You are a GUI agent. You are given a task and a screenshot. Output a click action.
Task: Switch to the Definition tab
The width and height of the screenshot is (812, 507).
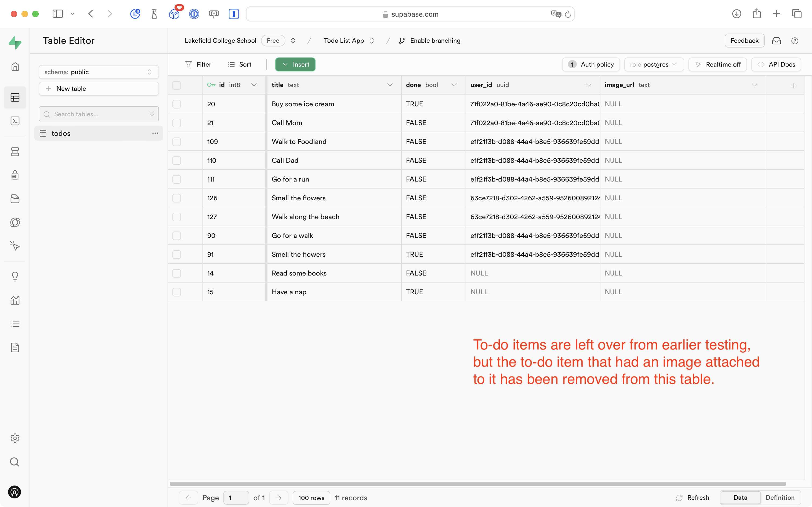click(x=780, y=498)
